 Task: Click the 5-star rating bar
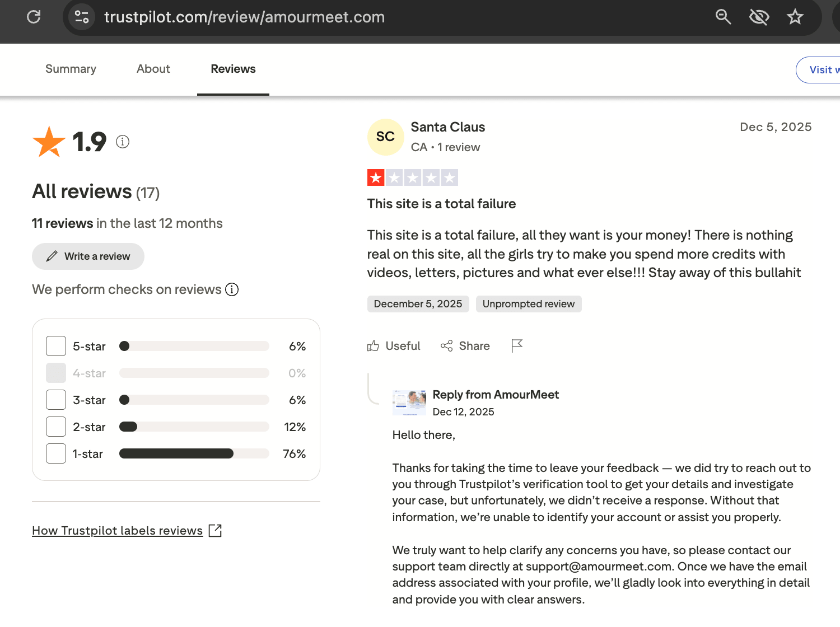coord(194,346)
